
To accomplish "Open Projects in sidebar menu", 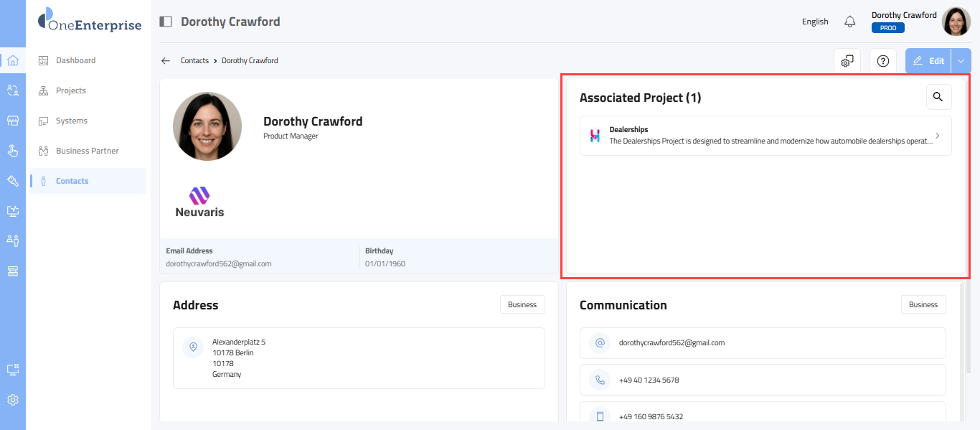I will coord(70,90).
